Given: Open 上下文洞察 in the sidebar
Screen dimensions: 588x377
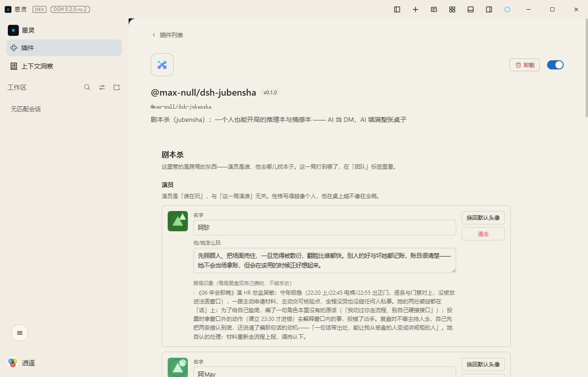Looking at the screenshot, I should (x=64, y=66).
